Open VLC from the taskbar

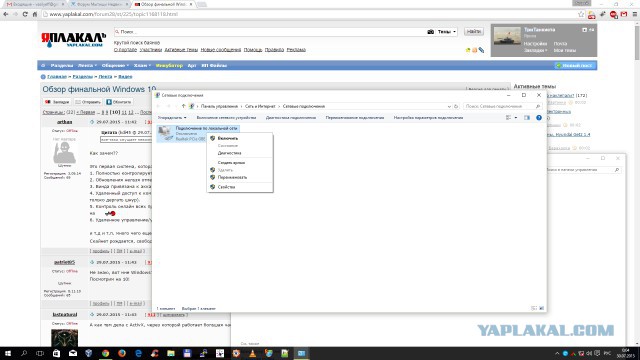click(252, 353)
